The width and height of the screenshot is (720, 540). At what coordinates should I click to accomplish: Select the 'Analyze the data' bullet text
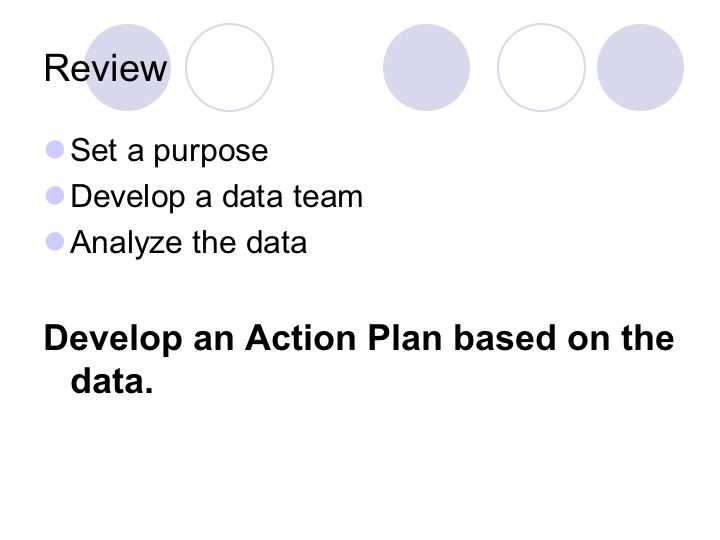click(x=188, y=243)
